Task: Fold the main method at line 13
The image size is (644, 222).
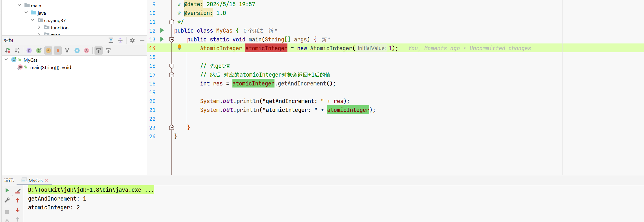Action: click(x=172, y=39)
